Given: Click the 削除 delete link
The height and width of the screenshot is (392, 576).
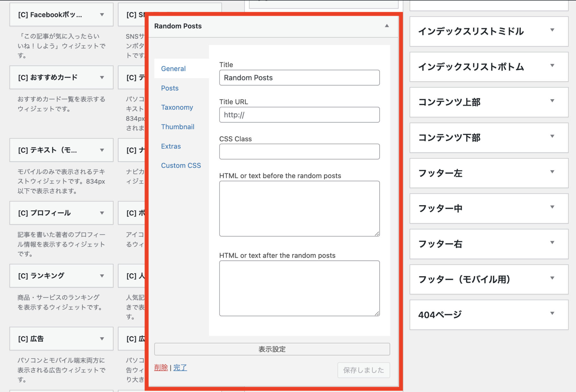Looking at the screenshot, I should click(x=161, y=368).
